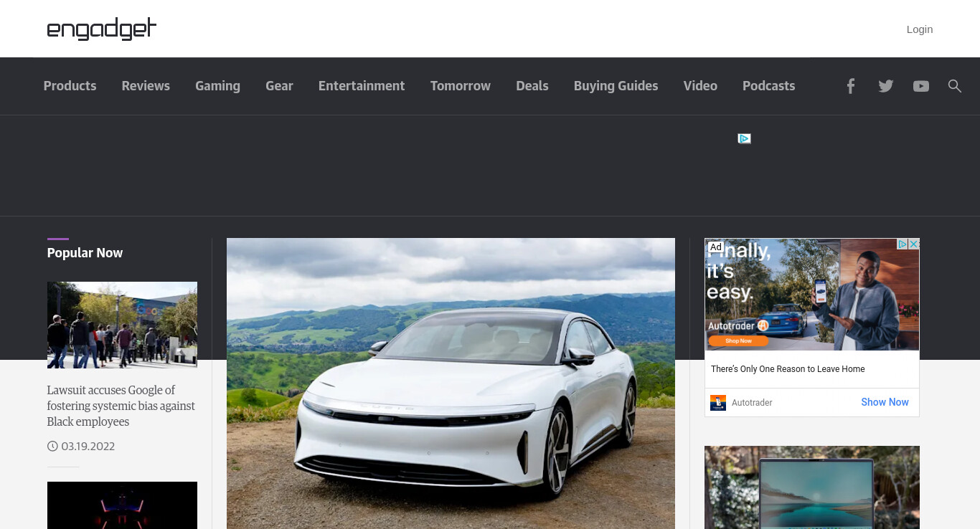
Task: Click Show Now in Autotrader ad
Action: [x=885, y=402]
